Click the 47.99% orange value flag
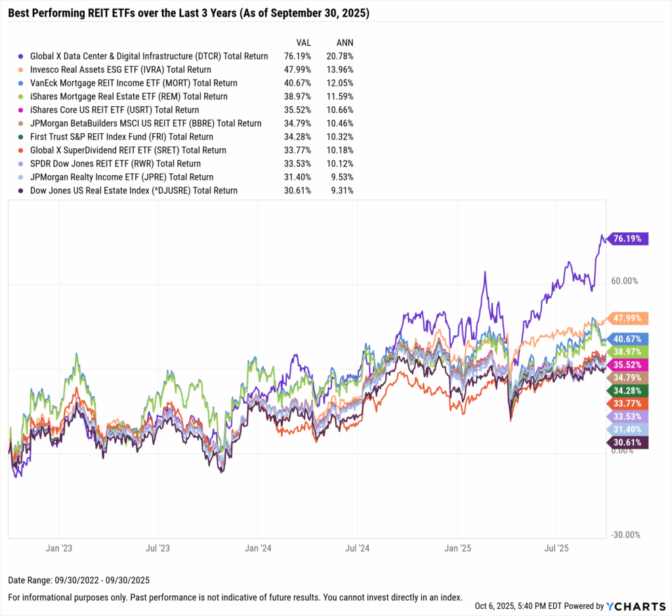Image resolution: width=672 pixels, height=616 pixels. coord(629,319)
